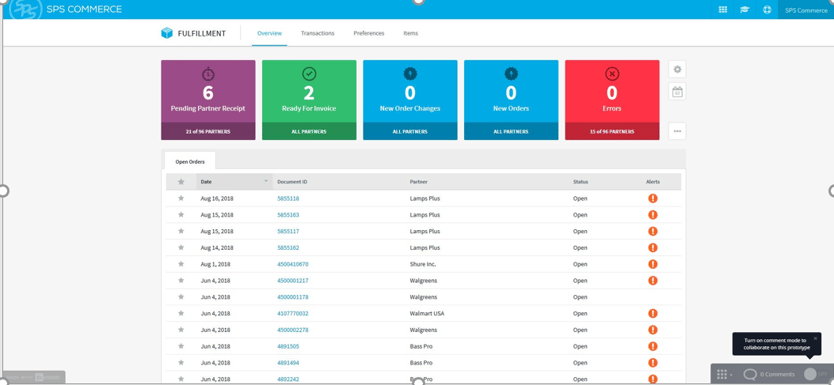Viewport: 834px width, 385px height.
Task: Click the SPS Commerce circular logo
Action: click(26, 9)
